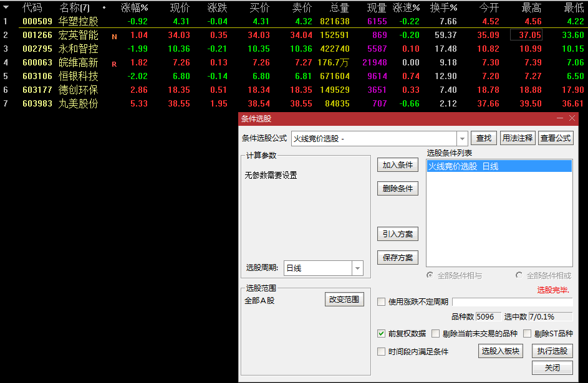Click code 001266 cell
Image resolution: width=588 pixels, height=383 pixels.
tap(37, 35)
